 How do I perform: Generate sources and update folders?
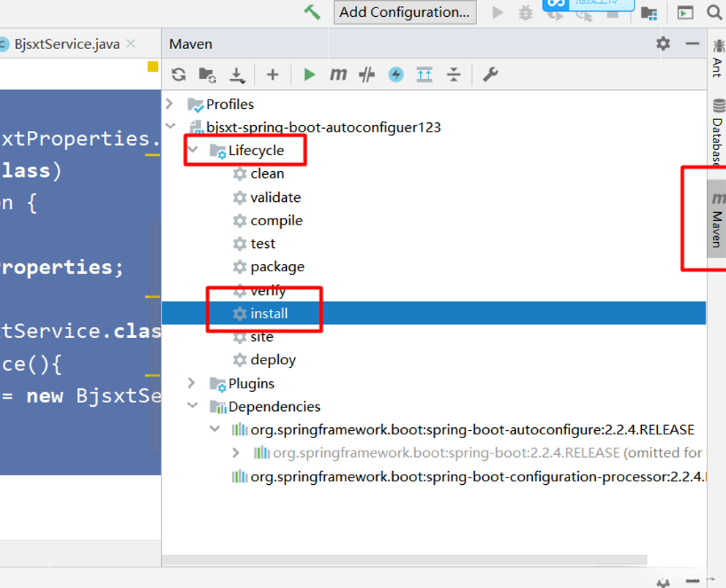point(207,75)
